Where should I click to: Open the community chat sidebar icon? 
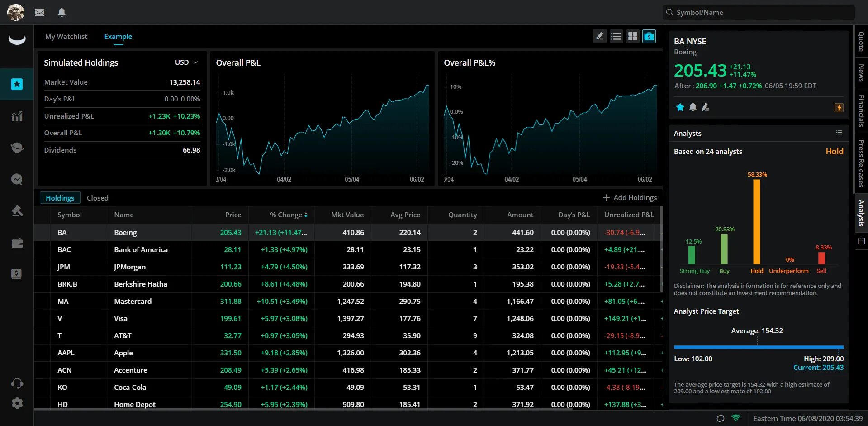[17, 179]
